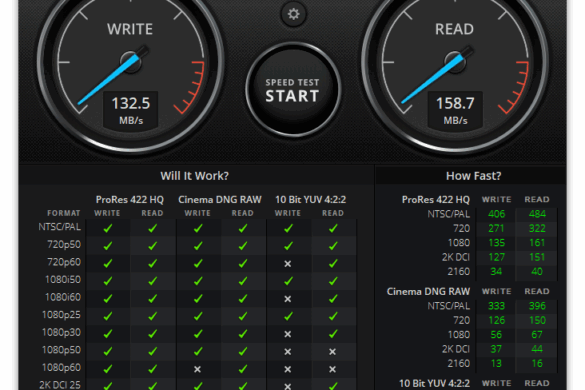This screenshot has width=585, height=390.
Task: Click the 132.5 MB/s write speed readout
Action: (x=131, y=111)
